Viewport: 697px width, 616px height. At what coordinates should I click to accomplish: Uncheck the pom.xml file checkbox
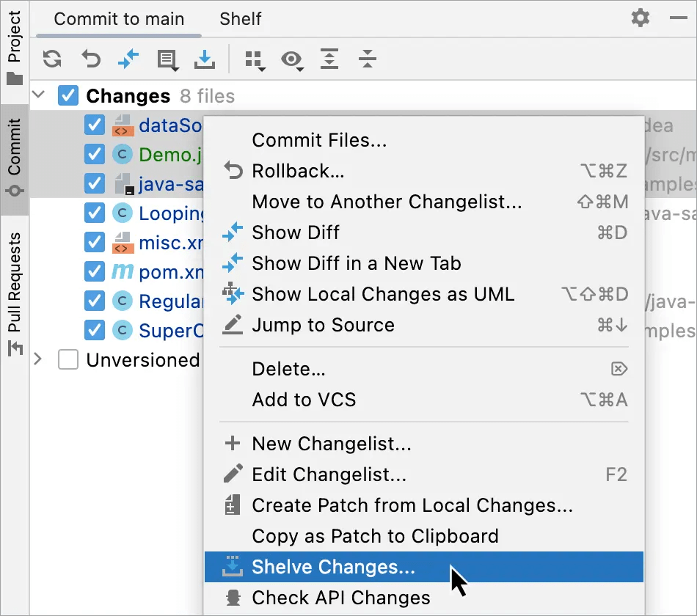pos(95,272)
